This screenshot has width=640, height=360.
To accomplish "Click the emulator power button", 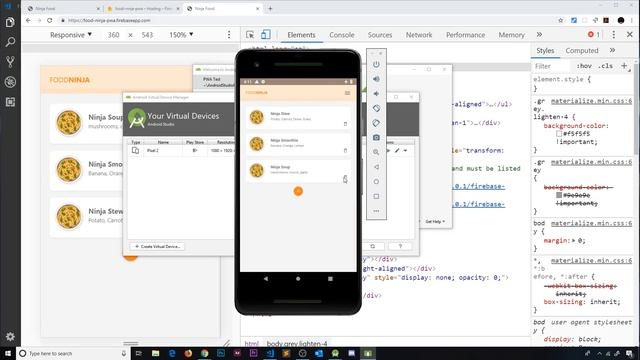I will 376,64.
